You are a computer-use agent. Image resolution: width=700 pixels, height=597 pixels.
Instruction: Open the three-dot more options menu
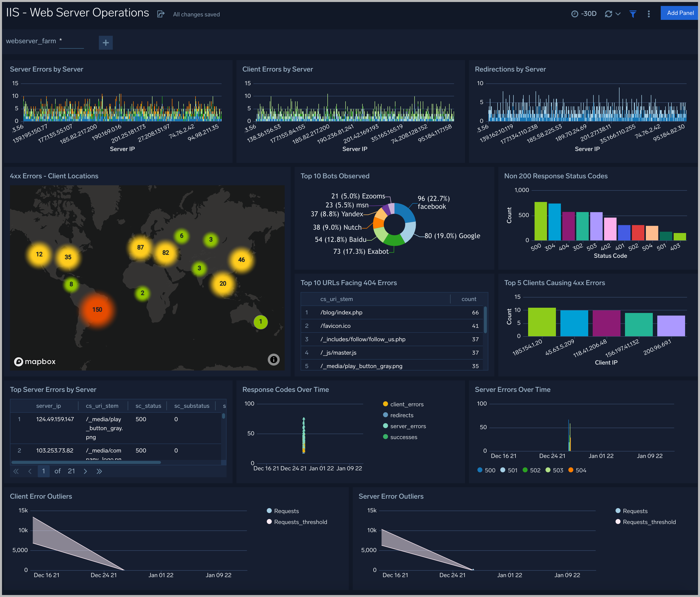pos(649,14)
